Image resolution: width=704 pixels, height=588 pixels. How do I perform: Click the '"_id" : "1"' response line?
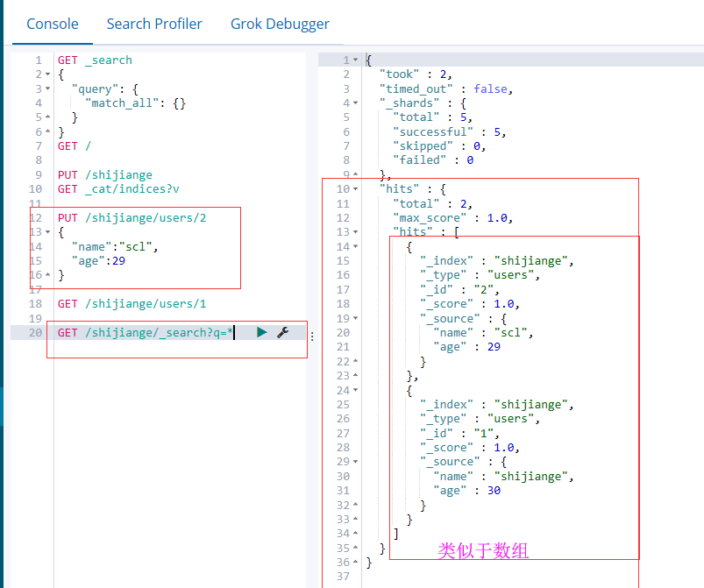(459, 434)
